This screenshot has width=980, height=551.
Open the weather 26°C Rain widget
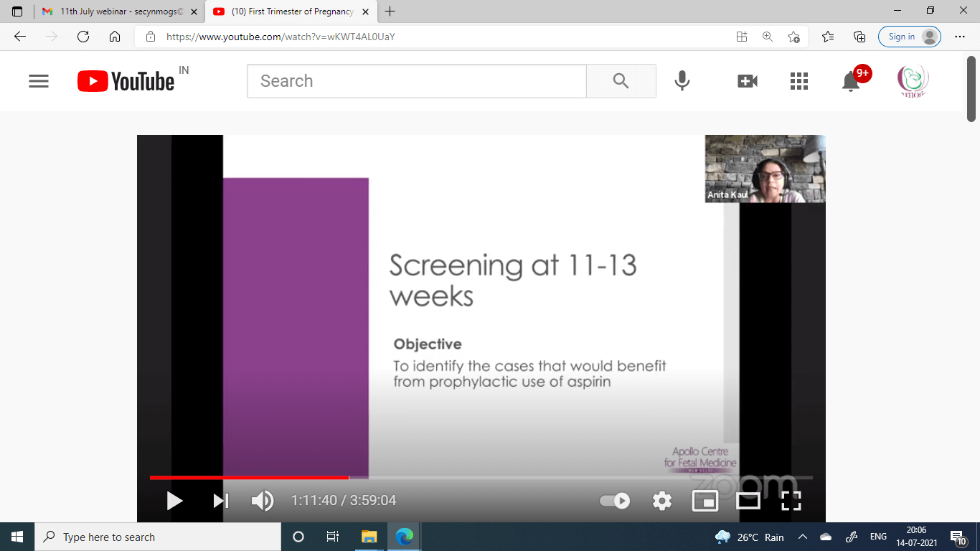[750, 537]
